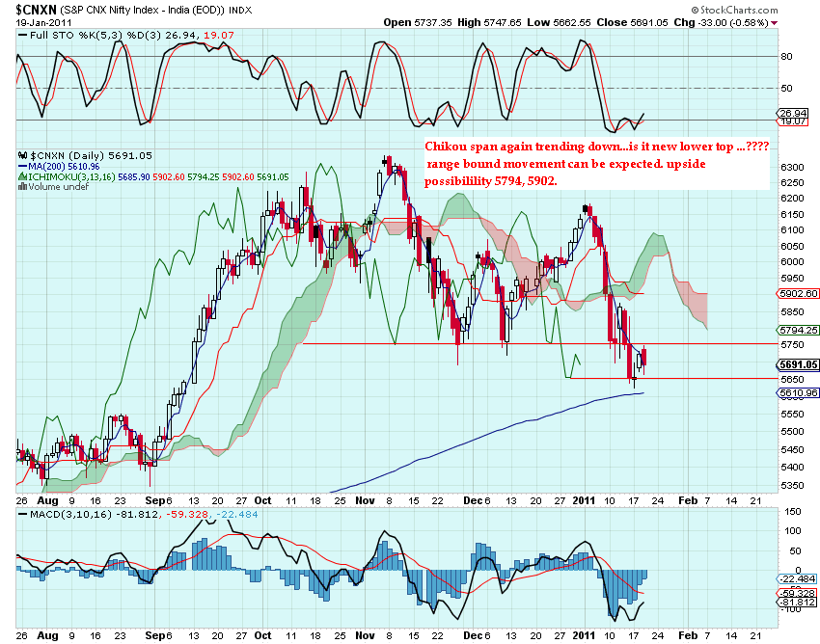Click Feb on the price chart date axis
The width and height of the screenshot is (820, 644).
(x=688, y=500)
